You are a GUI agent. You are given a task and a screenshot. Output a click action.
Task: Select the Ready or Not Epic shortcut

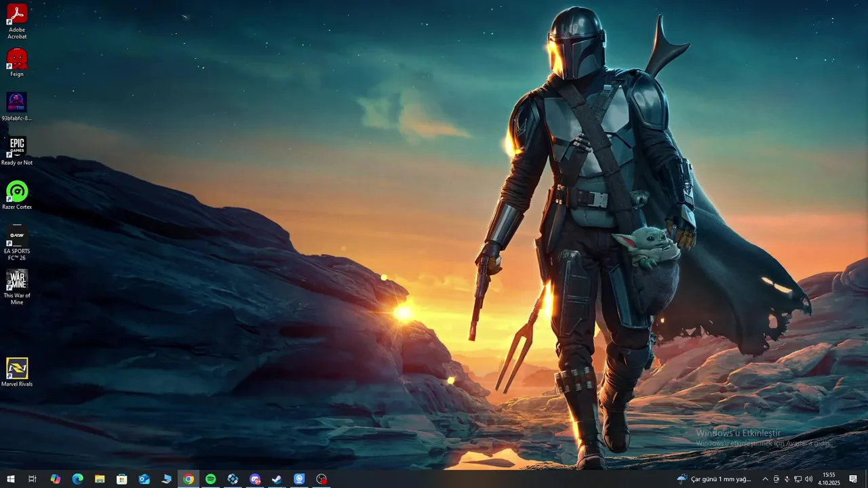click(17, 150)
